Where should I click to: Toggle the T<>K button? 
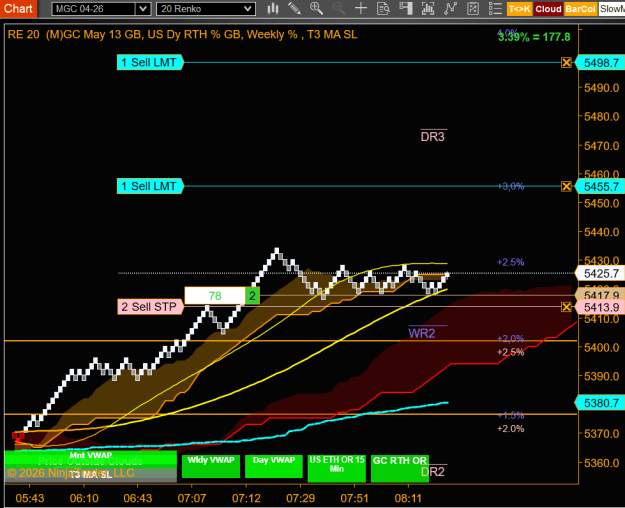519,9
